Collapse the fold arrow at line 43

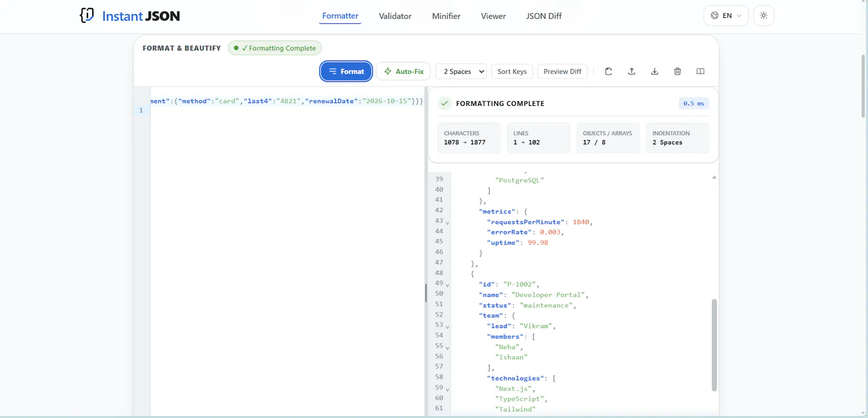tap(448, 223)
